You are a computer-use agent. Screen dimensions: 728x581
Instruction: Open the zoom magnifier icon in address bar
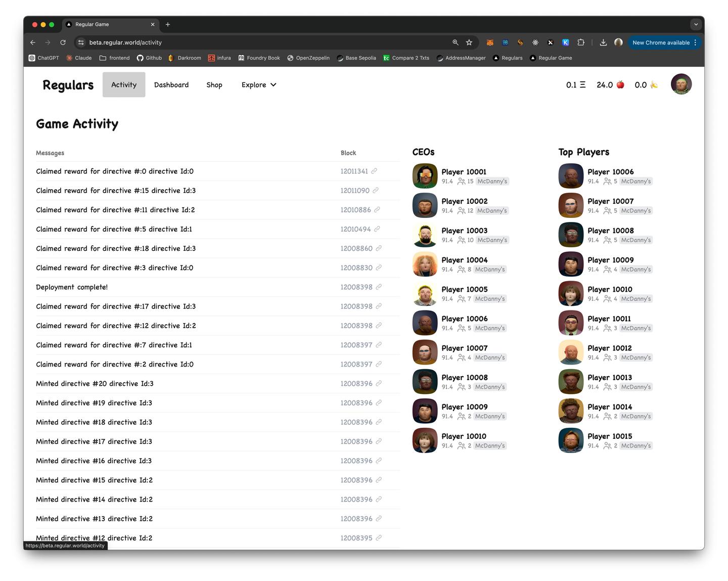pos(456,42)
